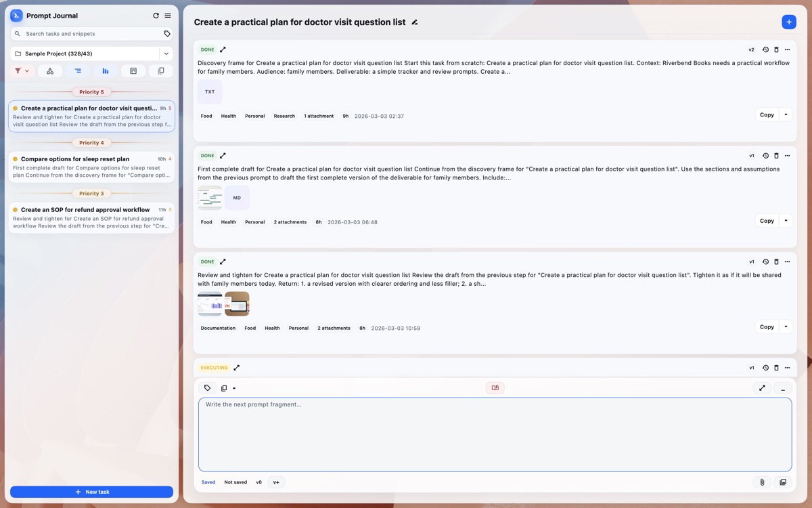This screenshot has width=812, height=508.
Task: Click the Prompt Journal app logo
Action: pyautogui.click(x=17, y=16)
